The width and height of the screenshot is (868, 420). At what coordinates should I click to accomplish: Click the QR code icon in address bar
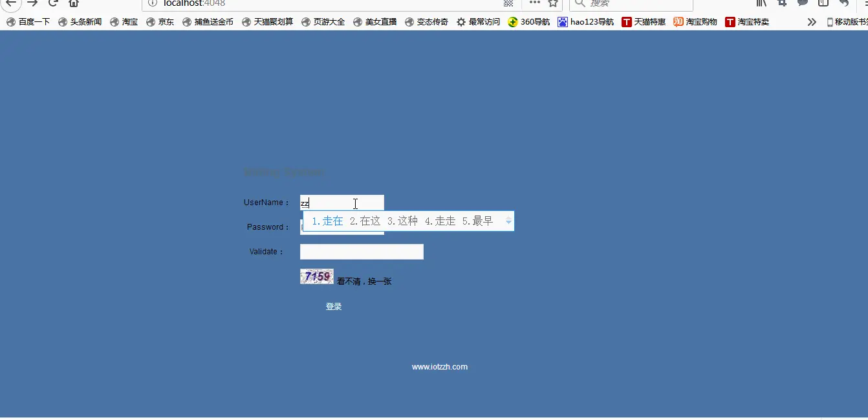[508, 3]
